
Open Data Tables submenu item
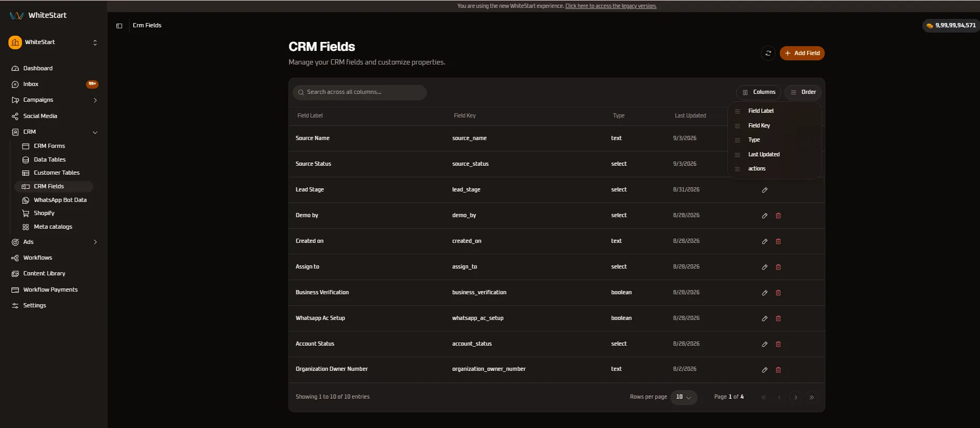50,159
